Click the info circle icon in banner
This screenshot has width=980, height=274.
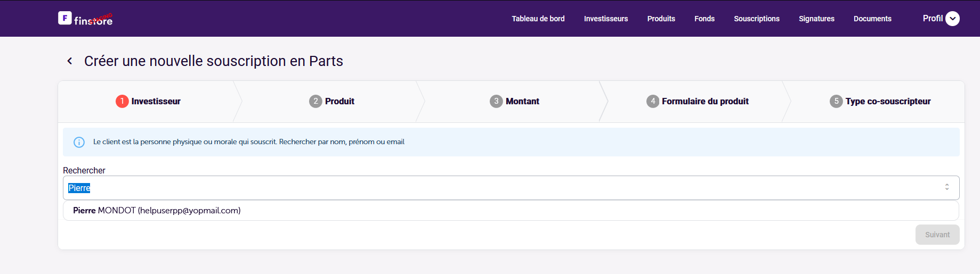coord(79,142)
